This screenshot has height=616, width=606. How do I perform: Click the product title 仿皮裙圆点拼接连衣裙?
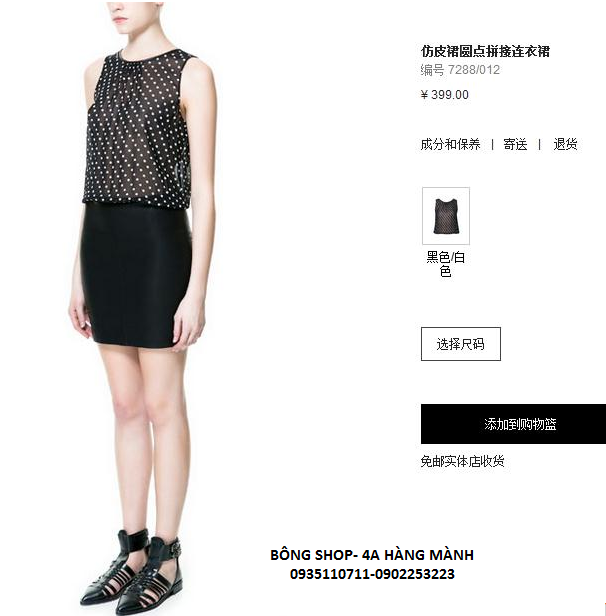click(485, 51)
